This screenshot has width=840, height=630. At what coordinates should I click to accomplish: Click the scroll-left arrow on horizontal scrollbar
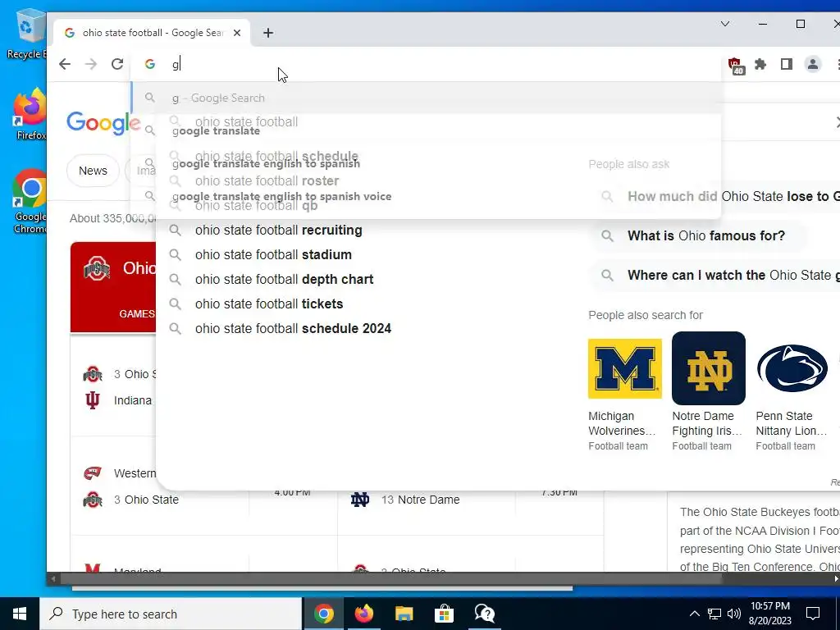(x=53, y=579)
